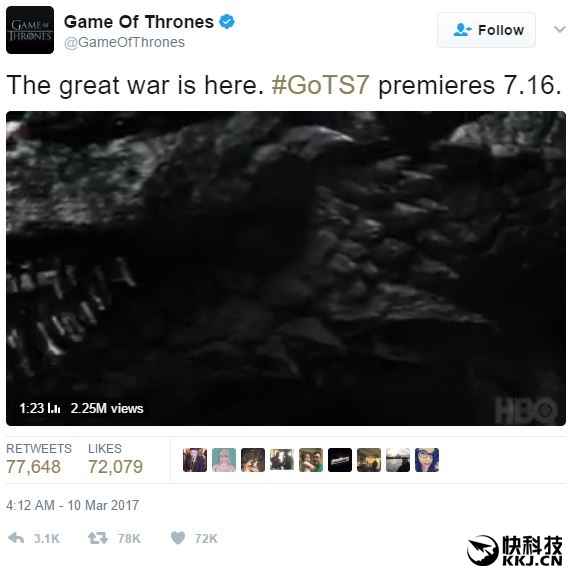Open the 4:12 AM - 10 Mar 2017 timestamp
572x576 pixels.
pyautogui.click(x=72, y=505)
